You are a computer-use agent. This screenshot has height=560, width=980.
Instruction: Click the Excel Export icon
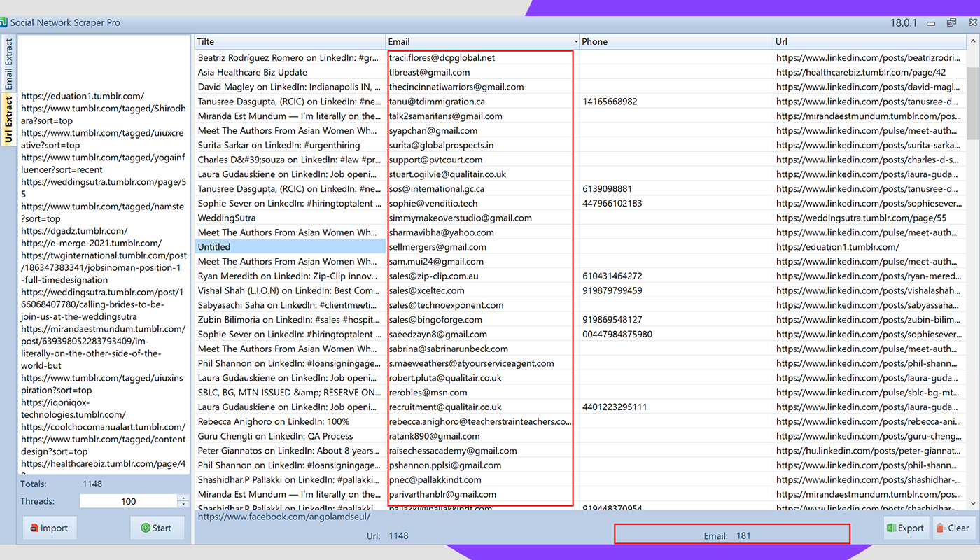891,528
